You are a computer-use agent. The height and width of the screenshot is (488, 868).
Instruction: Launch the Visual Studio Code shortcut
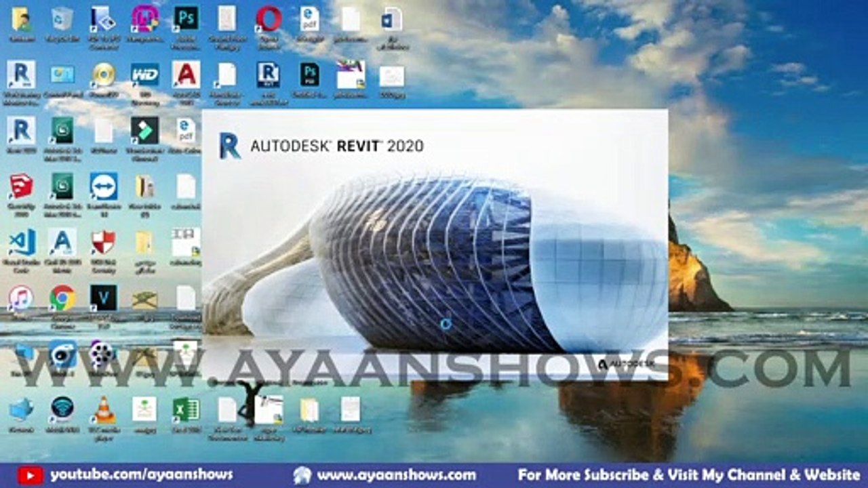[x=21, y=242]
